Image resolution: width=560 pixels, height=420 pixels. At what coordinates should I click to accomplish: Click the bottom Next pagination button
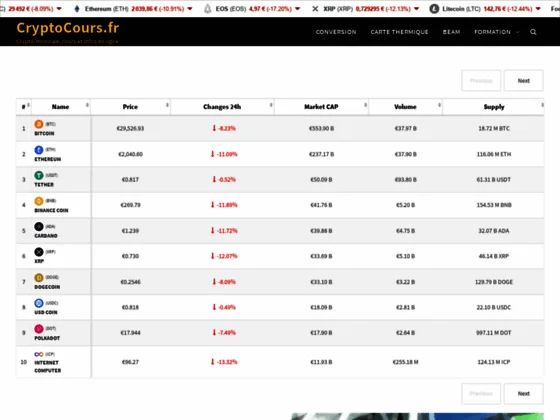pyautogui.click(x=524, y=394)
